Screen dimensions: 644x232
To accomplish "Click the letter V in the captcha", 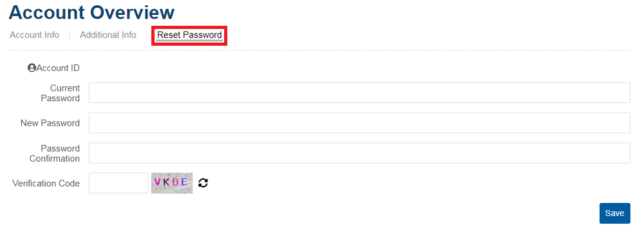I will 158,181.
